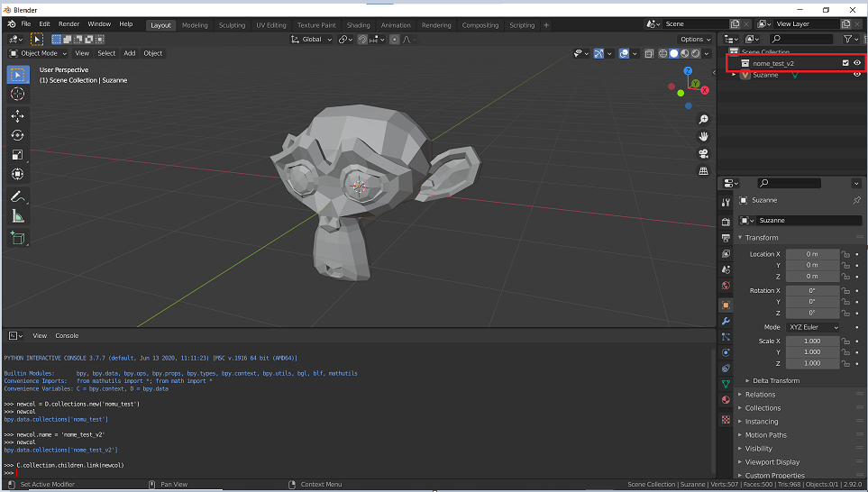The height and width of the screenshot is (492, 868).
Task: Add a new workspace with plus button
Action: pos(546,25)
